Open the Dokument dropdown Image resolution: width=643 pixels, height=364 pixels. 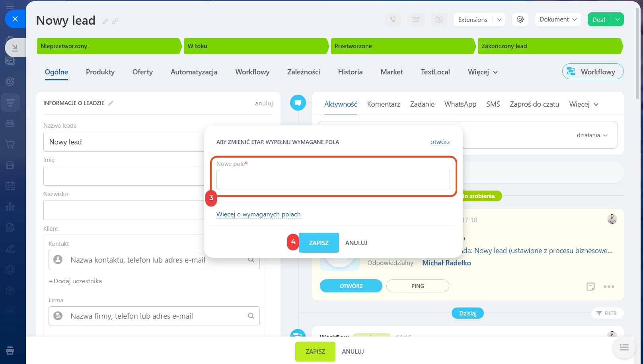coord(558,19)
